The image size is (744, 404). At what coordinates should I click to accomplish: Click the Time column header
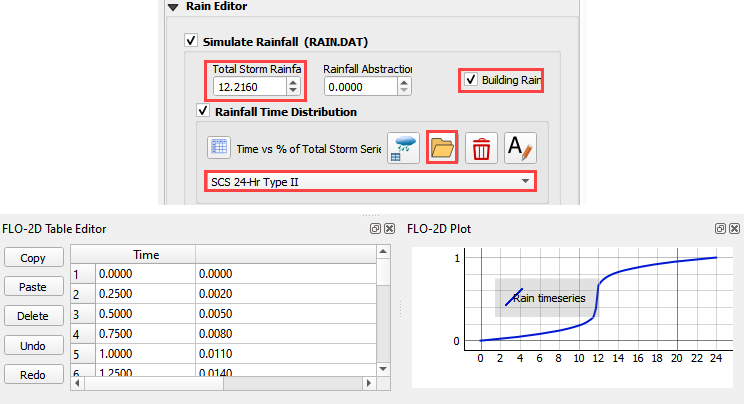(x=146, y=256)
